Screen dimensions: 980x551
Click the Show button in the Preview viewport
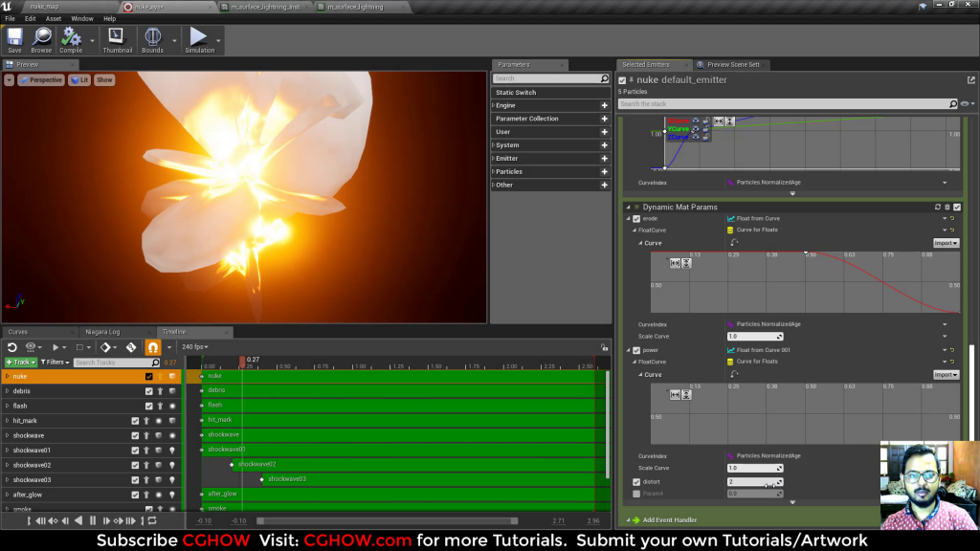102,80
